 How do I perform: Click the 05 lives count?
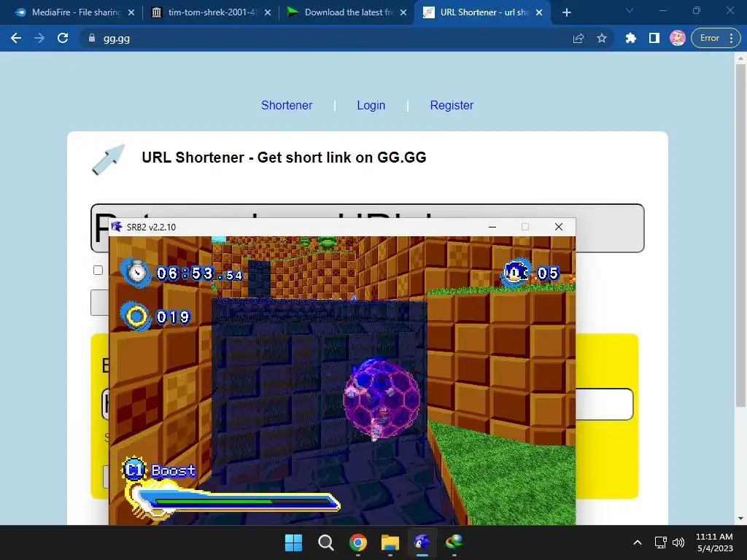(x=547, y=273)
